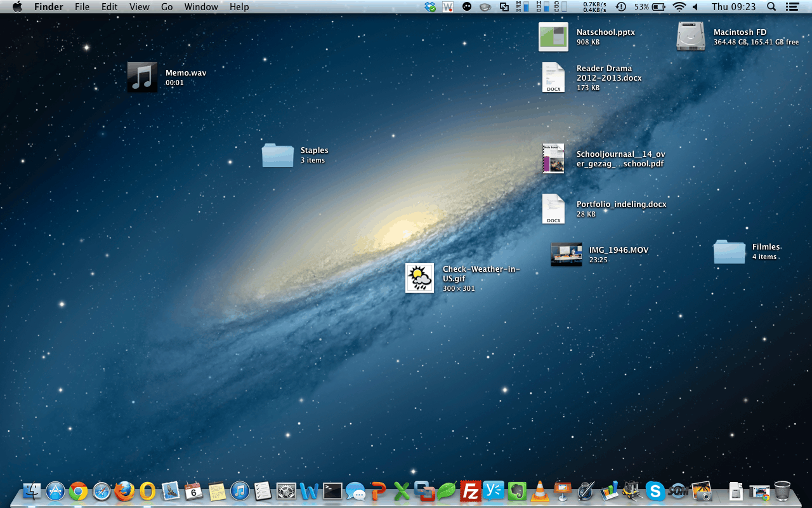
Task: Launch VLC media player cone icon
Action: pyautogui.click(x=539, y=491)
